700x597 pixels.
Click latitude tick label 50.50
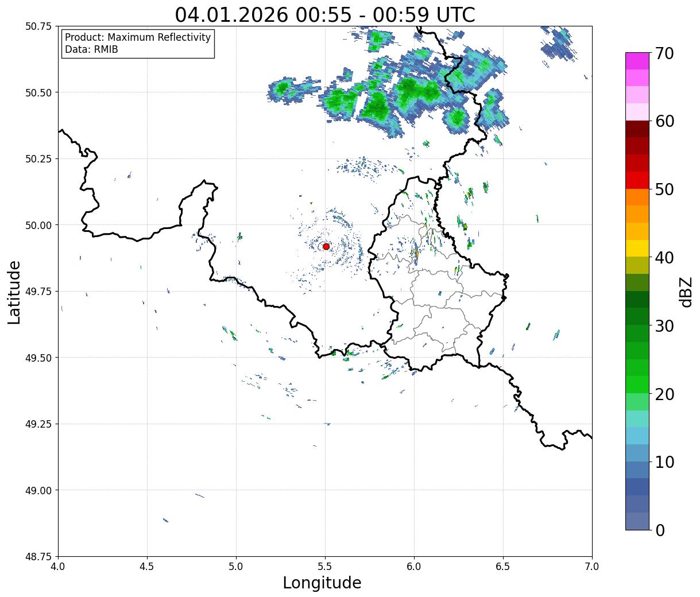tap(38, 92)
